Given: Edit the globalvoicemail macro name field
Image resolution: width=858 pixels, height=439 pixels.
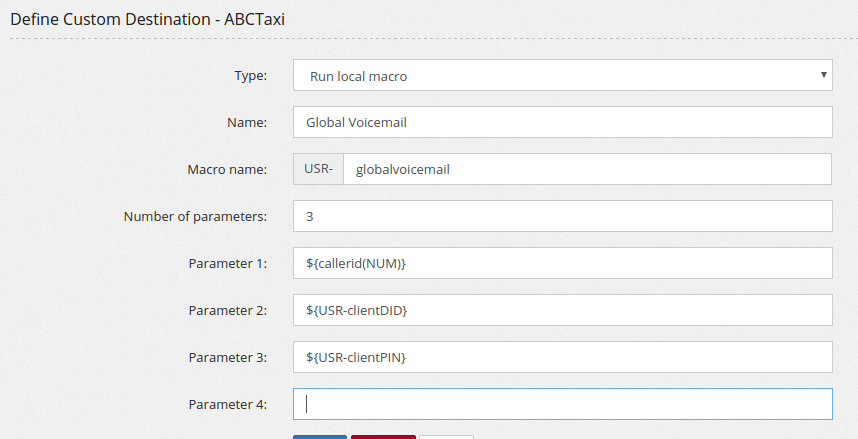Looking at the screenshot, I should [587, 169].
